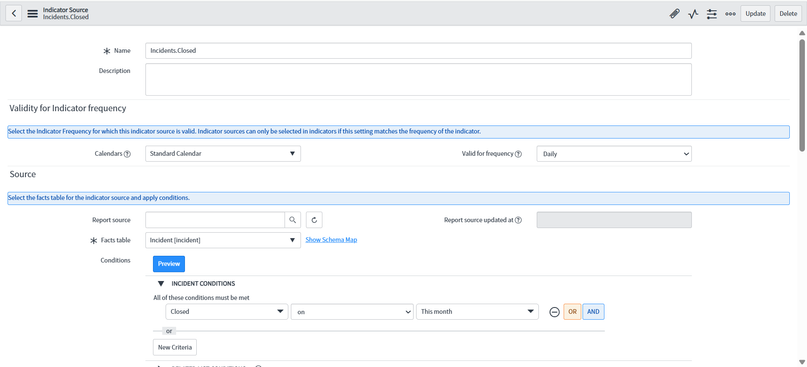Add an OR condition
This screenshot has width=807, height=367.
[572, 312]
